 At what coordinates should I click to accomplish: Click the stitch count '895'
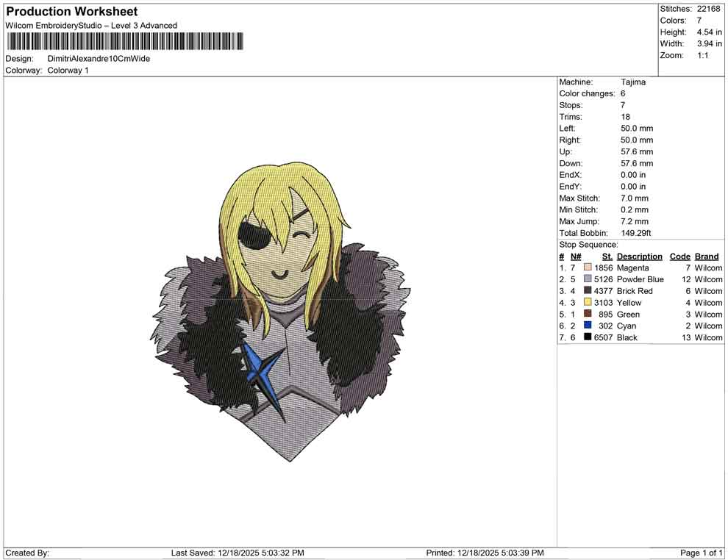pos(605,314)
